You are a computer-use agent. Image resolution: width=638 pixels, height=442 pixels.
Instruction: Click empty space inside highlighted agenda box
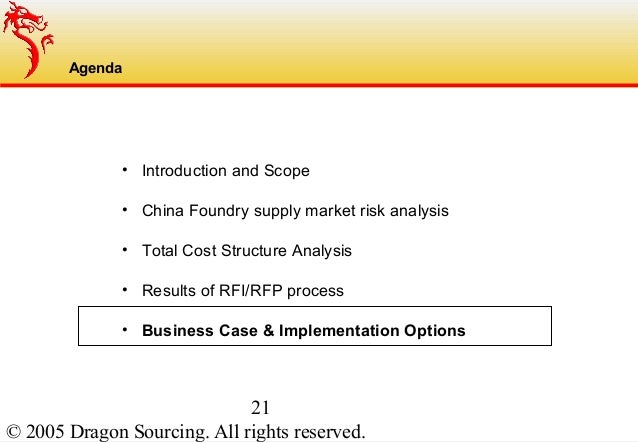point(509,326)
